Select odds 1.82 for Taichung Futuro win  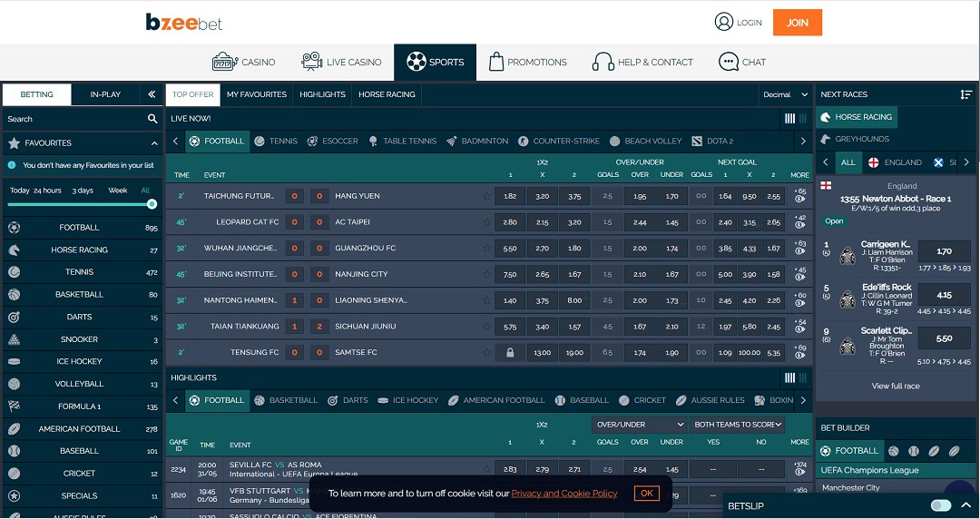(510, 196)
